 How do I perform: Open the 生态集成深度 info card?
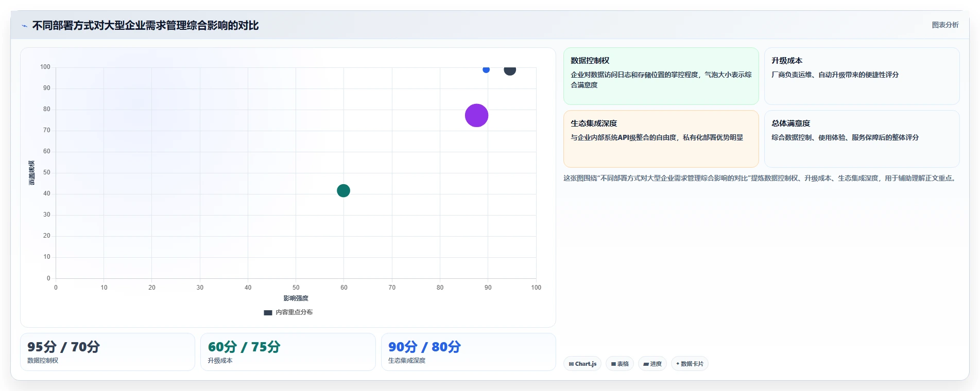tap(661, 139)
